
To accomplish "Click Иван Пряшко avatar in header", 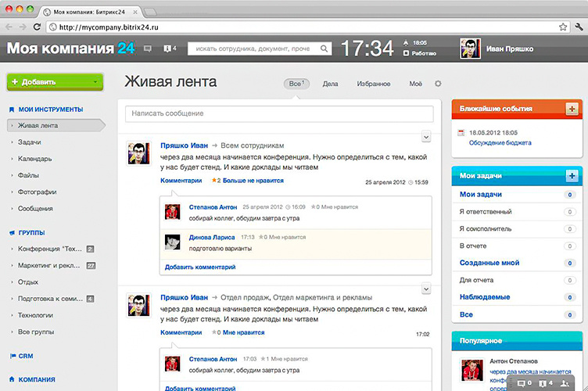I will coord(470,48).
